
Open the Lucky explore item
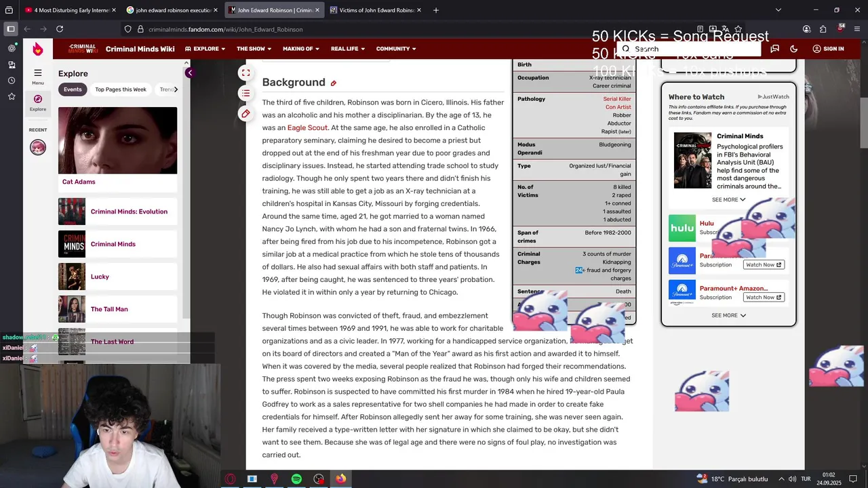(117, 277)
